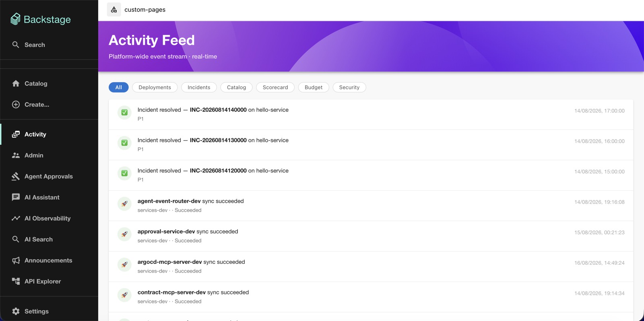
Task: Open the Settings label in sidebar
Action: [37, 311]
